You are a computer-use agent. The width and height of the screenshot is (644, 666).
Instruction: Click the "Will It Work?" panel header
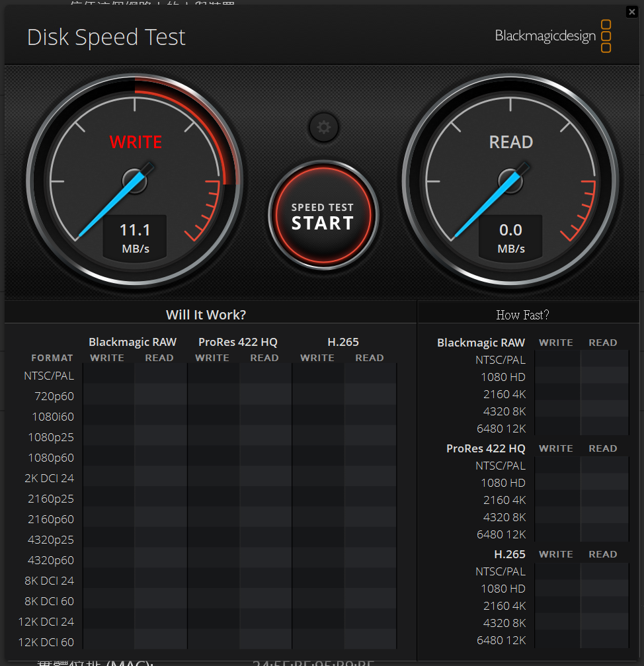pyautogui.click(x=206, y=315)
